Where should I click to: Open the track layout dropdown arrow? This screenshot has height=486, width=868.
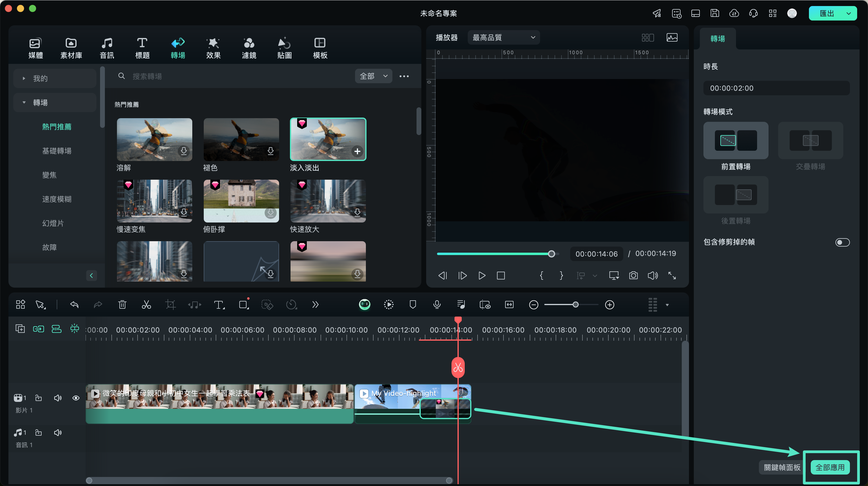click(667, 305)
